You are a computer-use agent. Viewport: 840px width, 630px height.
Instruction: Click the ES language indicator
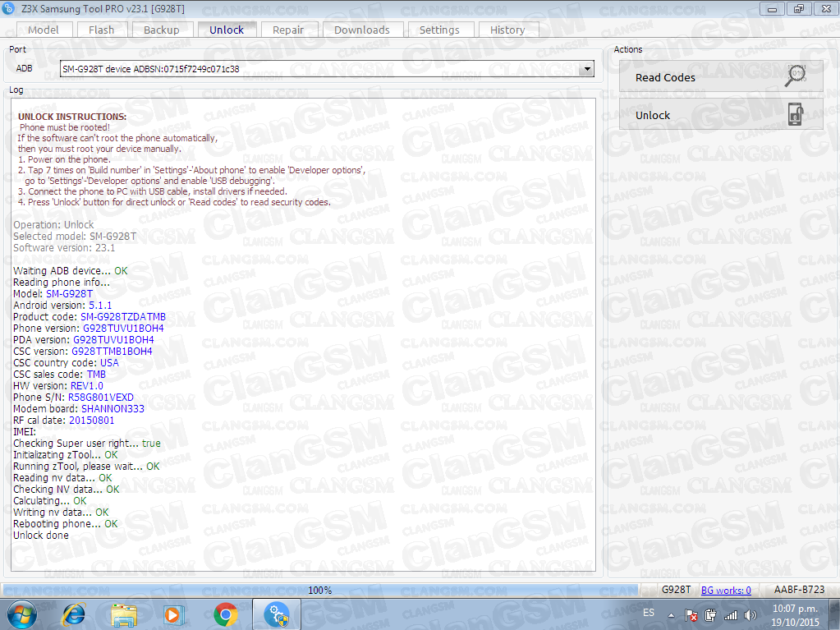649,612
